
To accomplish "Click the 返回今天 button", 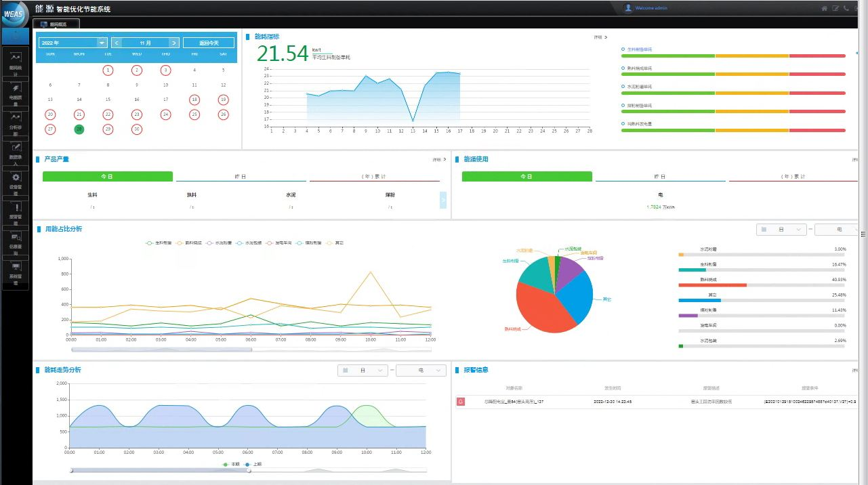I will coord(208,43).
